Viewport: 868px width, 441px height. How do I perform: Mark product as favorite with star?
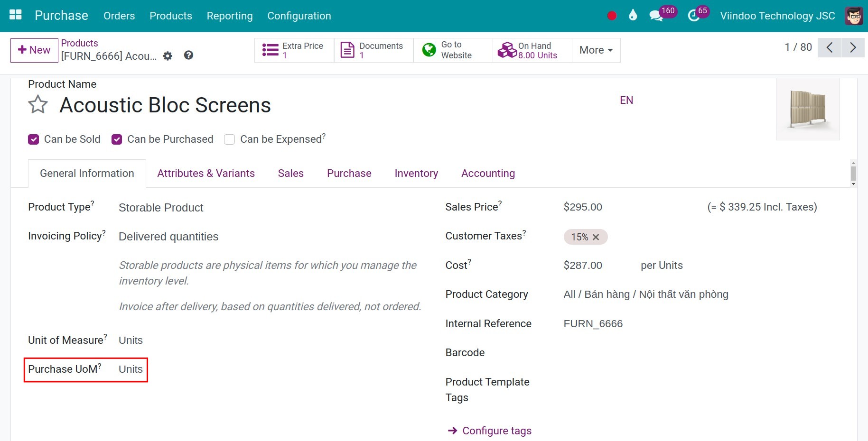[x=38, y=105]
